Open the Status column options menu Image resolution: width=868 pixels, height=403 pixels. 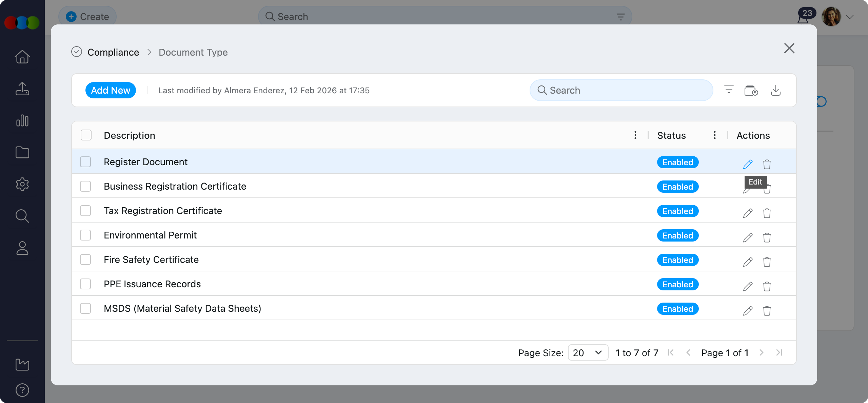pos(715,135)
